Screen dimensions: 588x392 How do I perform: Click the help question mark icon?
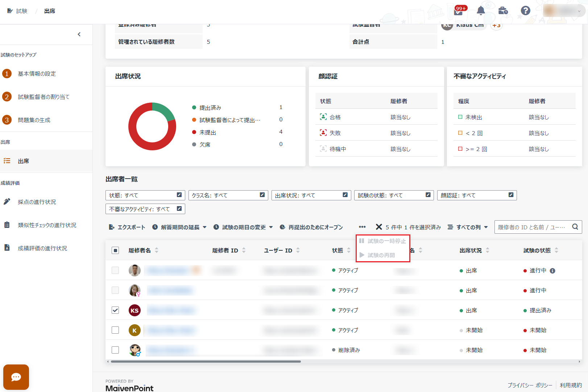(x=525, y=11)
